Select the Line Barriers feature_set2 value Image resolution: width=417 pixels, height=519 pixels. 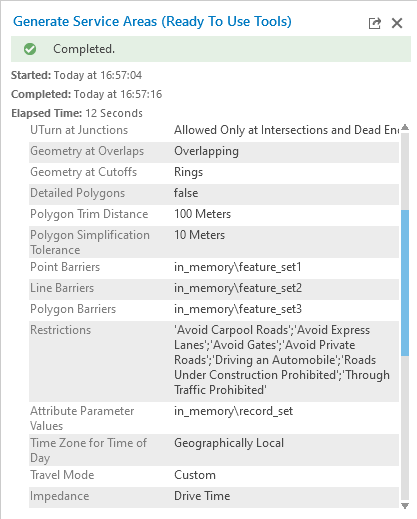click(238, 288)
